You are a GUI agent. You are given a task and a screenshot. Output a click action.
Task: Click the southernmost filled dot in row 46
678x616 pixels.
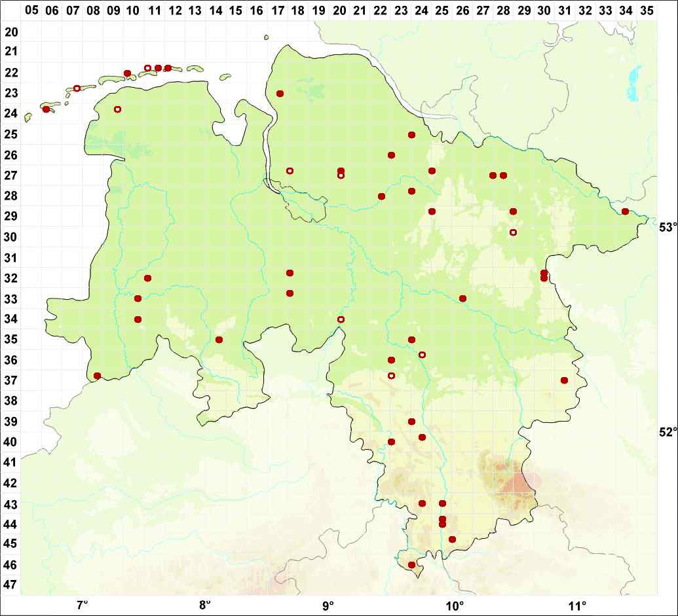point(411,564)
